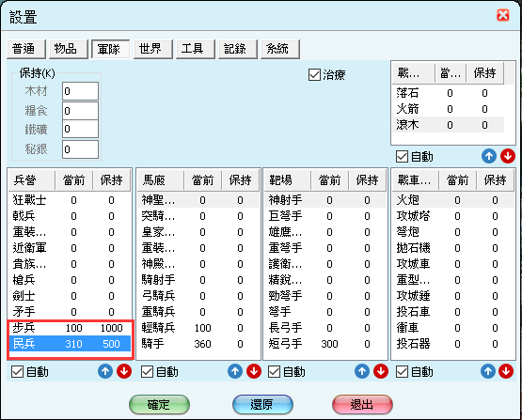Click blue up arrow under 戰車 list
Image resolution: width=522 pixels, height=420 pixels.
(x=488, y=371)
